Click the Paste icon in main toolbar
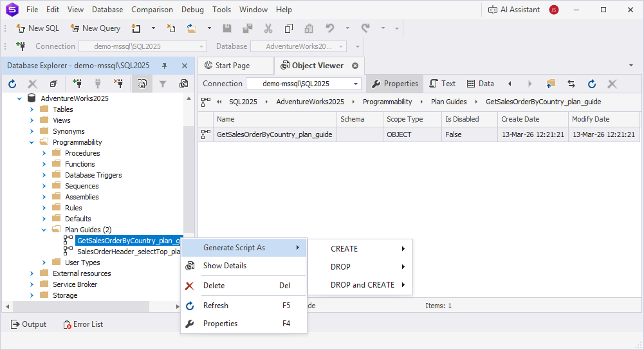The height and width of the screenshot is (350, 644). (309, 28)
